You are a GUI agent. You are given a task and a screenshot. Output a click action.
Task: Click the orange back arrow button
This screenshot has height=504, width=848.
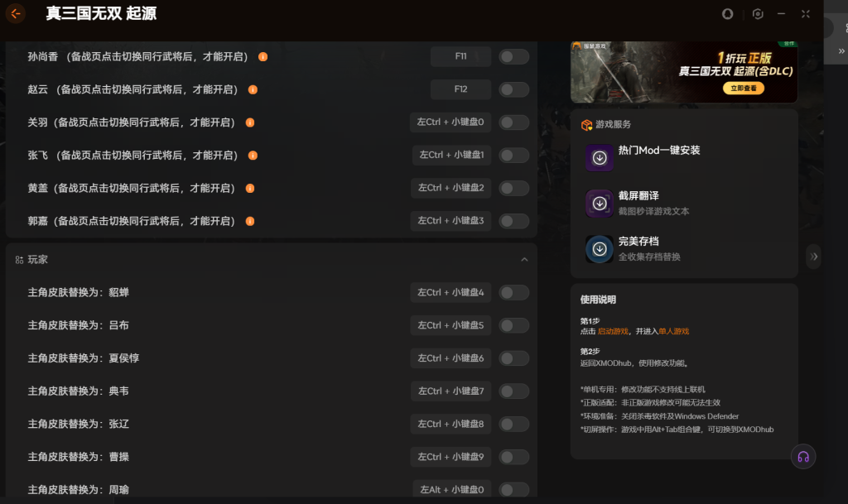pos(15,13)
